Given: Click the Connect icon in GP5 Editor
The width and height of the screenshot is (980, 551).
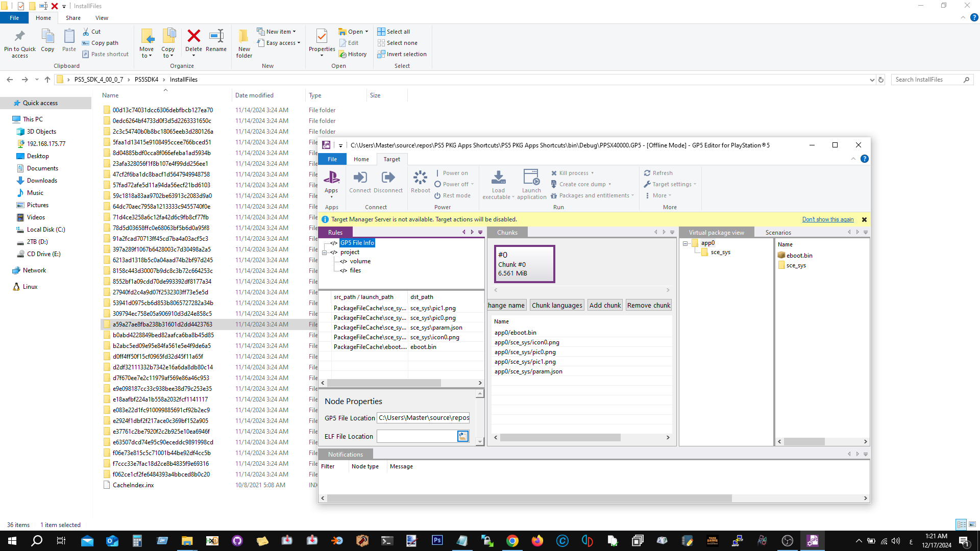Looking at the screenshot, I should coord(360,179).
